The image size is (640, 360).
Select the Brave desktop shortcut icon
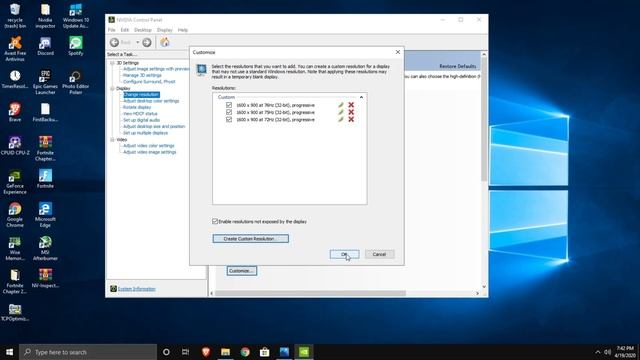tap(15, 112)
